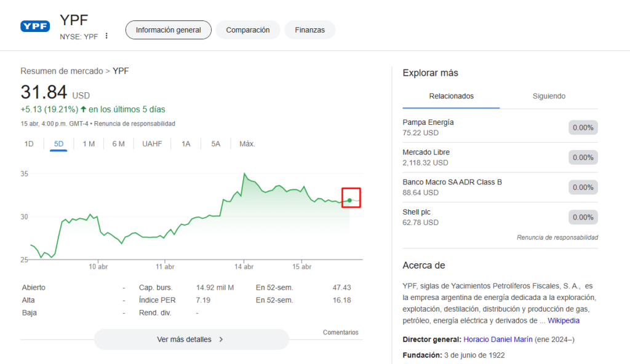Switch to the Comparación tab
The width and height of the screenshot is (630, 364).
[248, 30]
